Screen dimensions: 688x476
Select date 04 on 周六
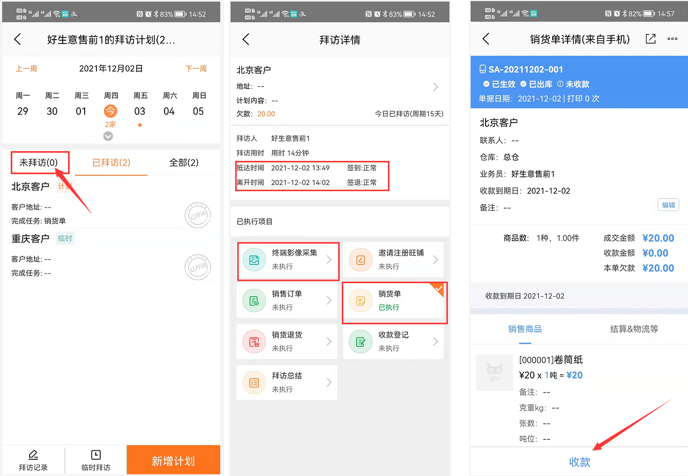point(169,111)
